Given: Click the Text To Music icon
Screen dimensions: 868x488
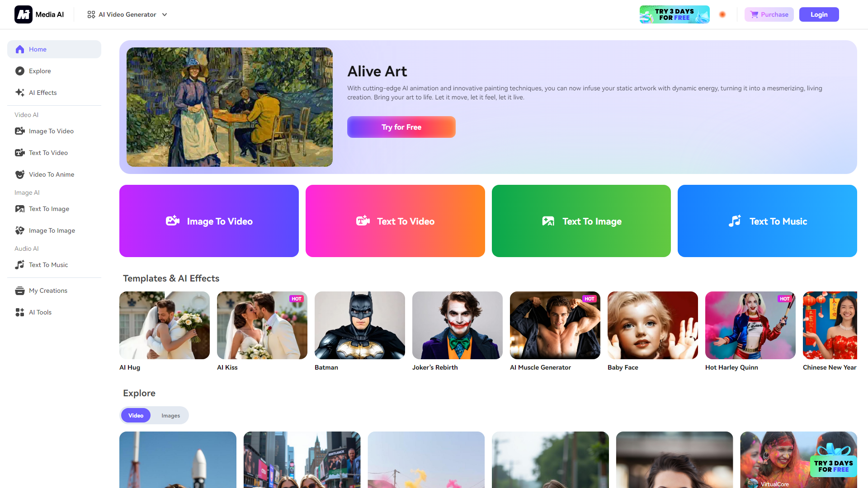Looking at the screenshot, I should pos(735,221).
